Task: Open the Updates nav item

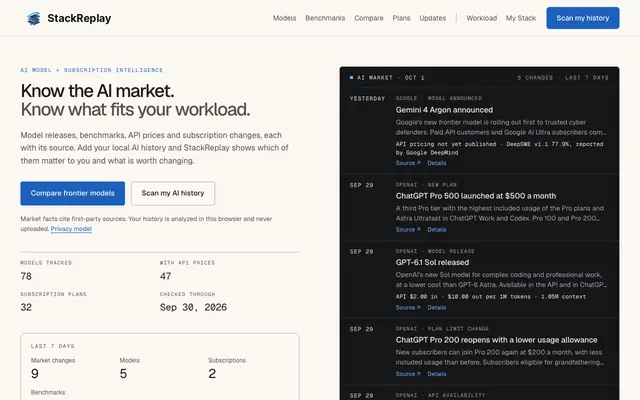Action: point(433,18)
